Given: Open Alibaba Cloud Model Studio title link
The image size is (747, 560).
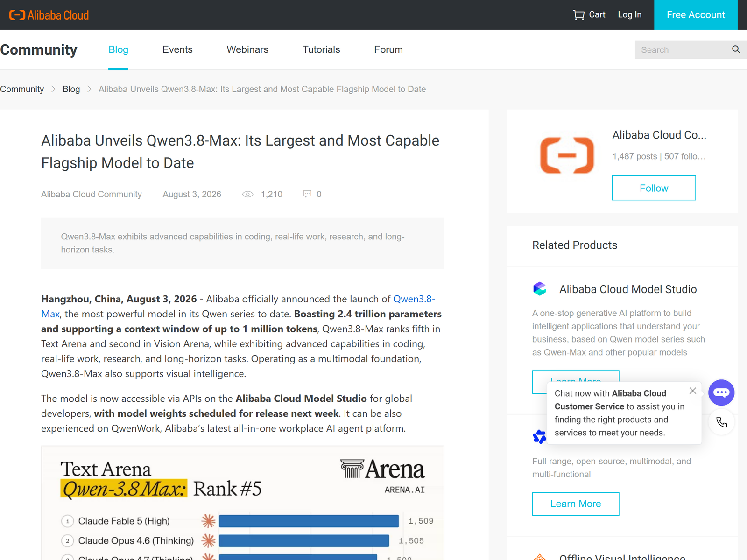Looking at the screenshot, I should coord(628,289).
